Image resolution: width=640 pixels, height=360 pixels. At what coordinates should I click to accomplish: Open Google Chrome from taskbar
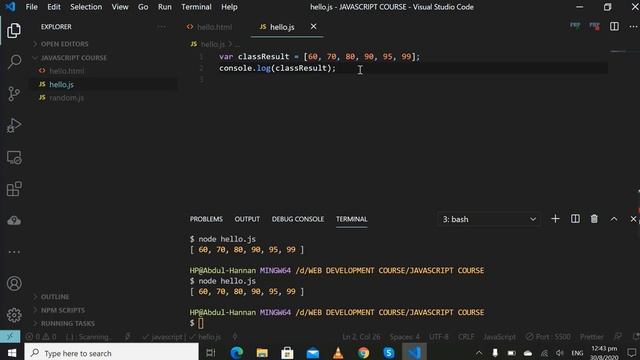coord(363,353)
